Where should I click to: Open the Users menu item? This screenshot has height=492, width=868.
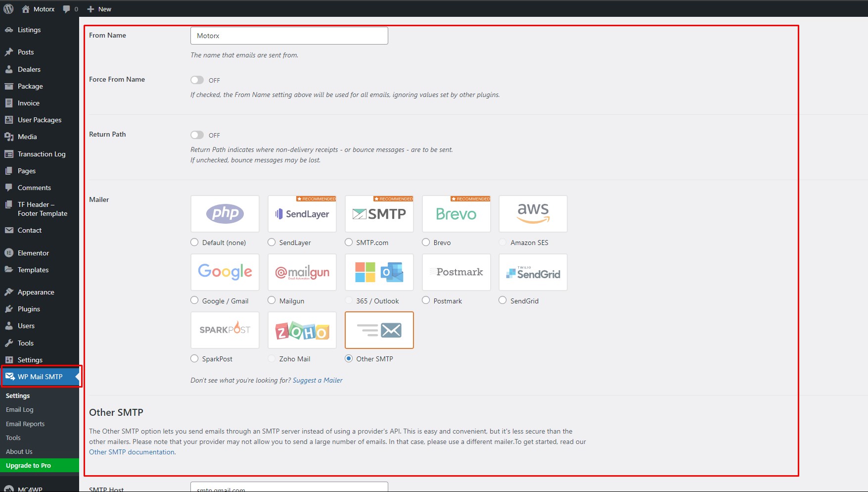pos(40,326)
